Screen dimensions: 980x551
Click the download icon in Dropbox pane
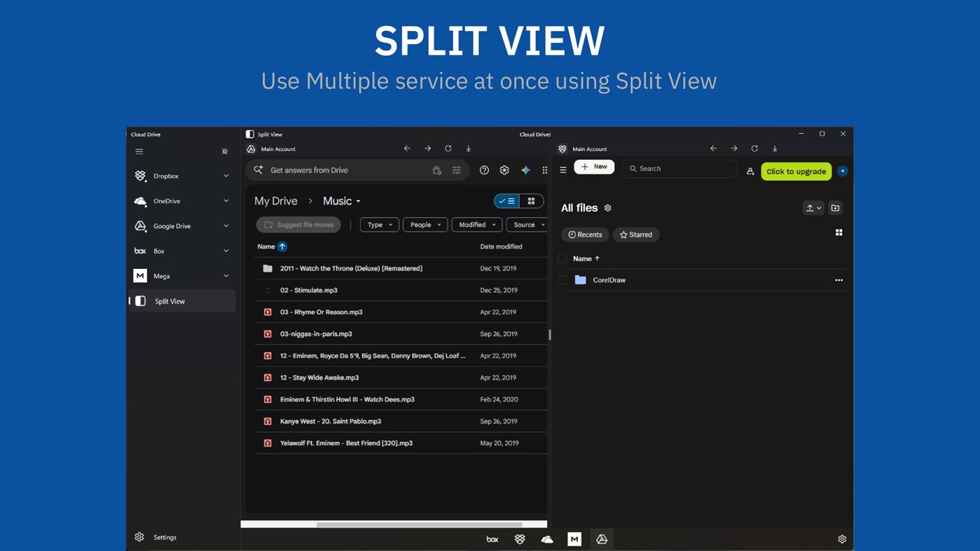775,148
